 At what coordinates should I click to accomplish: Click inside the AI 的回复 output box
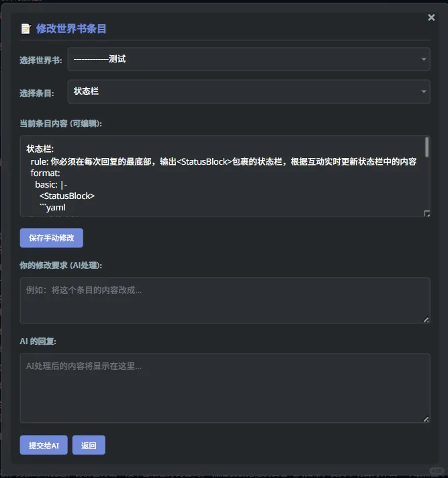[225, 388]
